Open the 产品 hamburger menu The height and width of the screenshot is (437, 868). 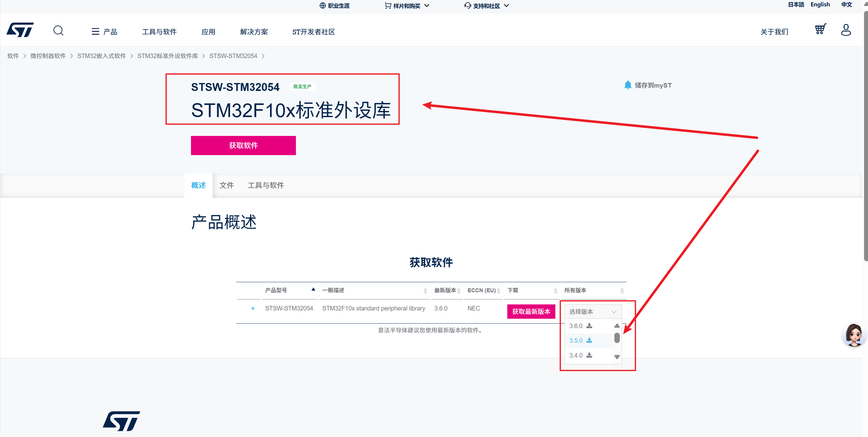pyautogui.click(x=104, y=32)
